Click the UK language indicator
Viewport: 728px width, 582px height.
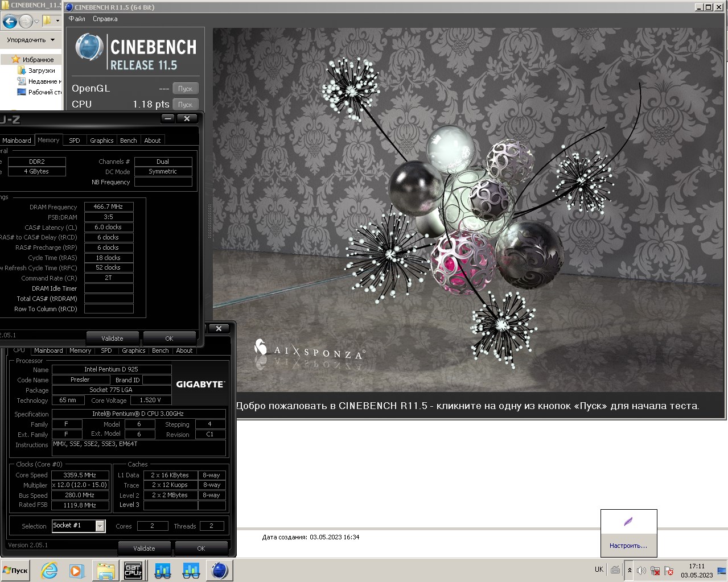point(599,569)
